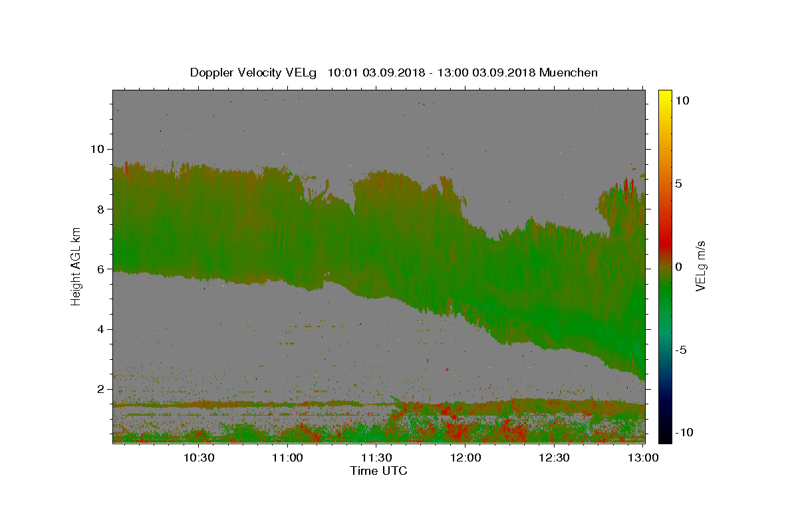Click the 'Muenchen' station name in the title
This screenshot has height=532, width=798.
[569, 72]
